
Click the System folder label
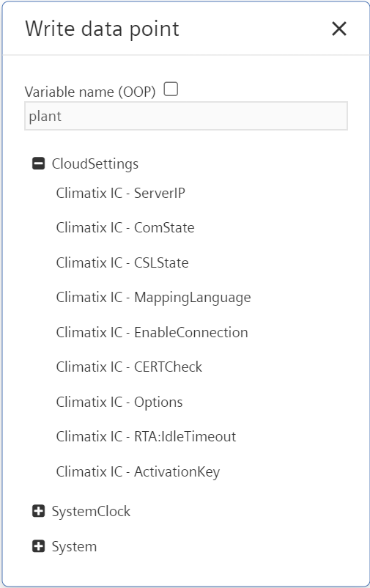[74, 547]
